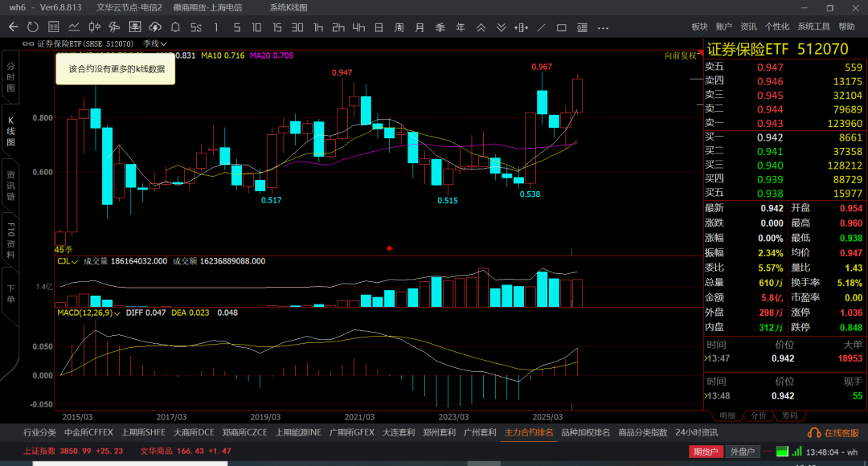Select the 5 minute period

coord(237,27)
